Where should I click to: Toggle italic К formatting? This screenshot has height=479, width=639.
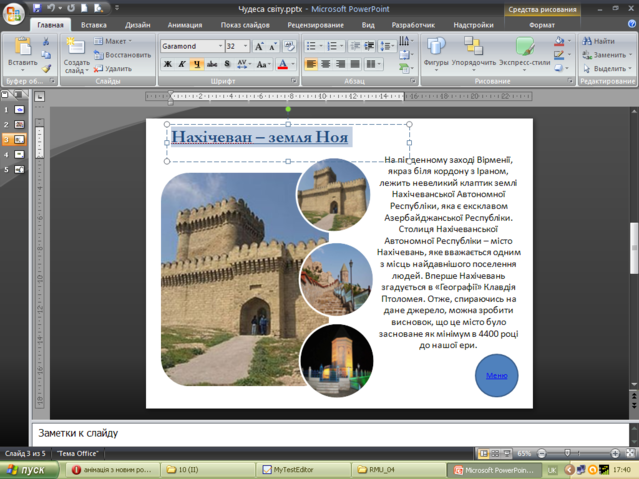coord(182,64)
